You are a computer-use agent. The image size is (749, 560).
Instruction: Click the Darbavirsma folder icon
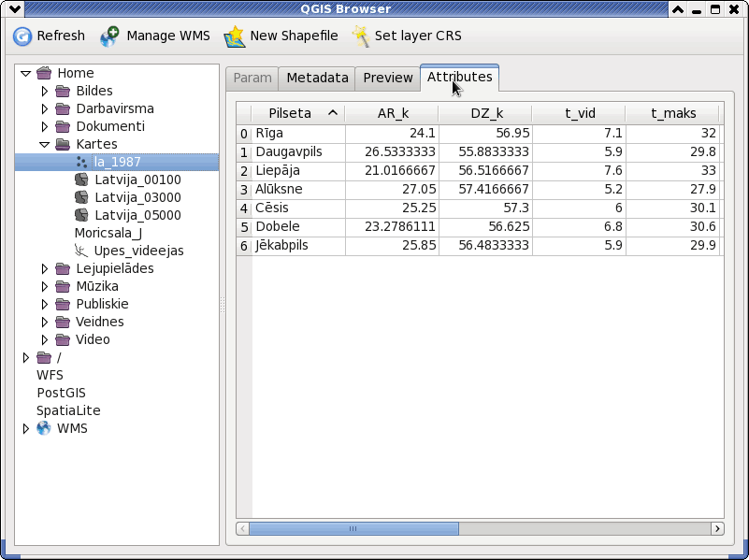click(x=63, y=108)
